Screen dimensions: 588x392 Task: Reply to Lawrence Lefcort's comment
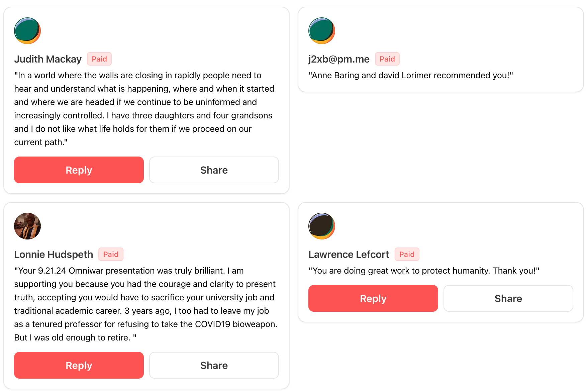373,298
